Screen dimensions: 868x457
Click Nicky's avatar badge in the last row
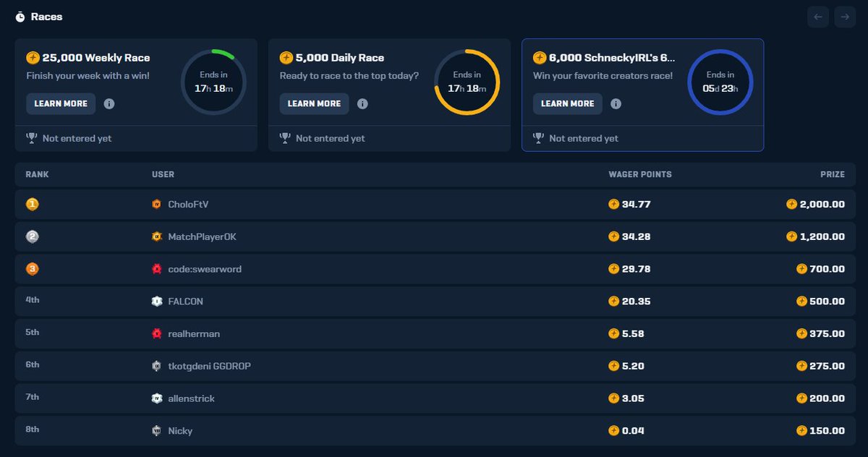click(156, 430)
